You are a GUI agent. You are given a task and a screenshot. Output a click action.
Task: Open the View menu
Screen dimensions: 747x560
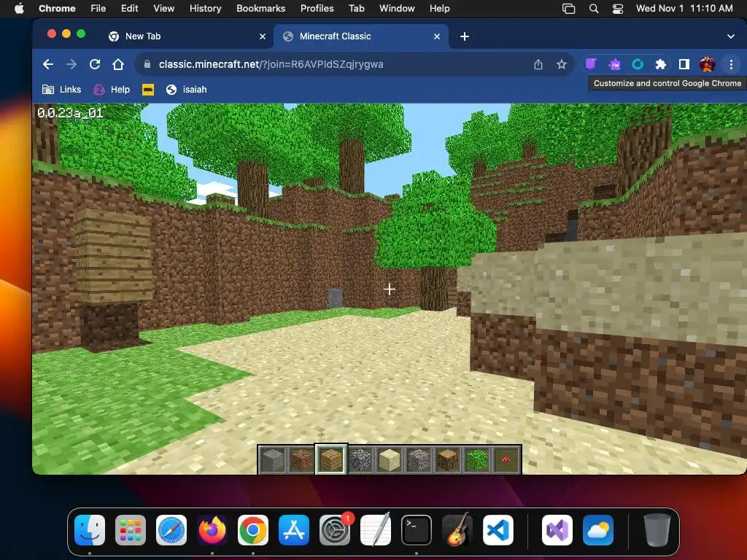(164, 8)
